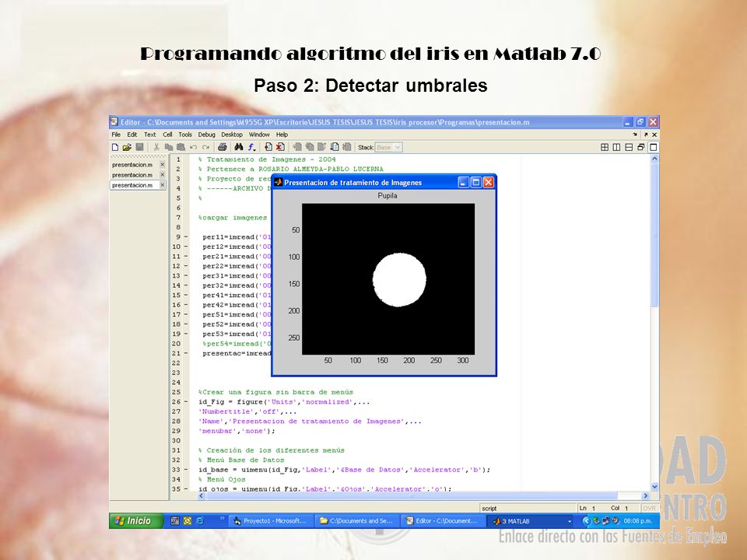Open the Debug menu

(x=207, y=135)
